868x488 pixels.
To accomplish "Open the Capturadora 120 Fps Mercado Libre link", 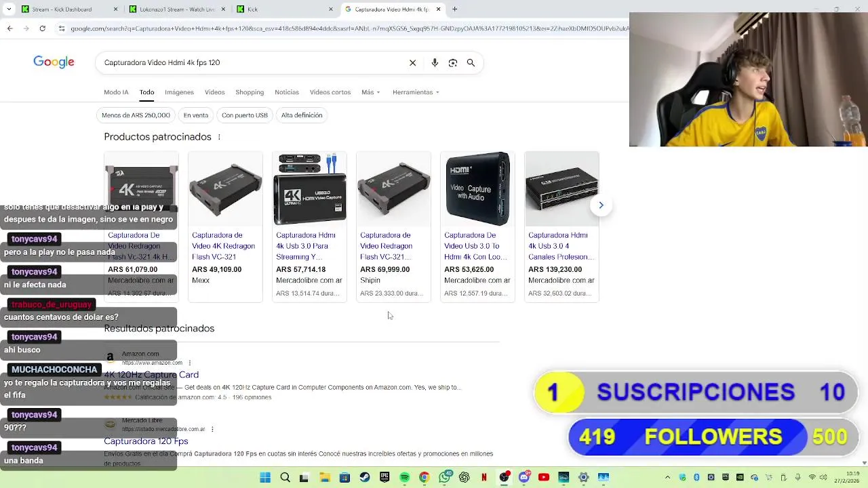I will pyautogui.click(x=146, y=441).
